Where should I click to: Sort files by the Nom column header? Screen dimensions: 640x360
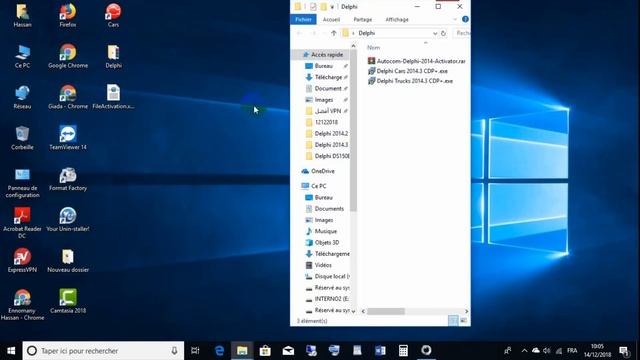373,48
